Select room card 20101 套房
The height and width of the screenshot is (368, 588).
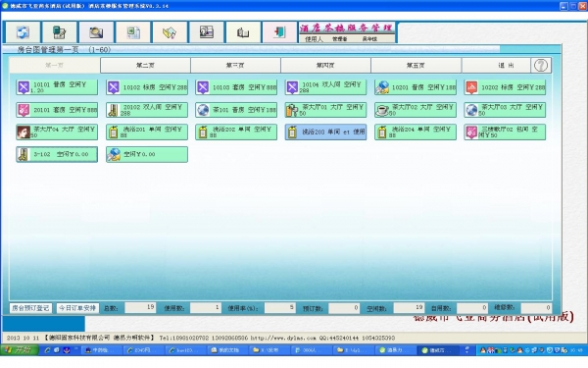click(57, 110)
